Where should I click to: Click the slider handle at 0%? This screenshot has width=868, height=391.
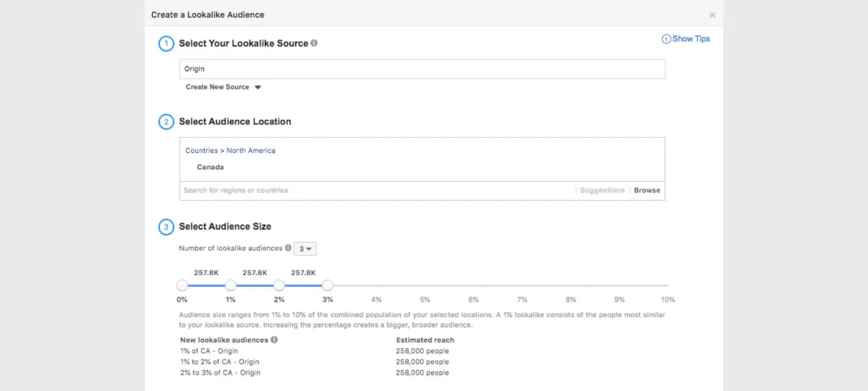tap(182, 285)
